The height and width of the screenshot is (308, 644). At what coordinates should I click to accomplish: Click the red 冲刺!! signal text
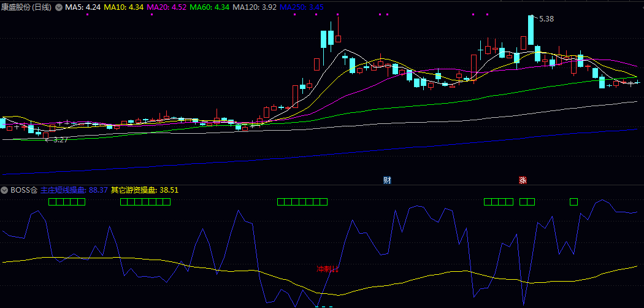[x=328, y=269]
